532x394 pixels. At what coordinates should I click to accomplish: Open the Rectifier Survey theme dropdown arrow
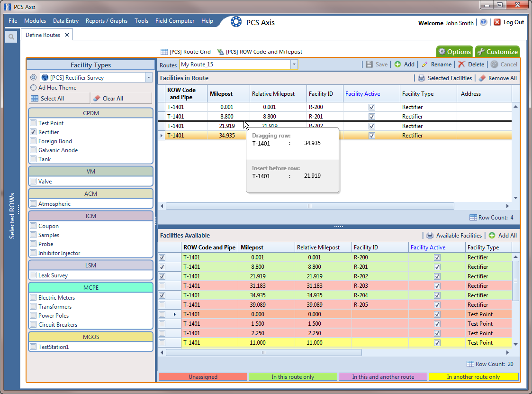(x=149, y=77)
